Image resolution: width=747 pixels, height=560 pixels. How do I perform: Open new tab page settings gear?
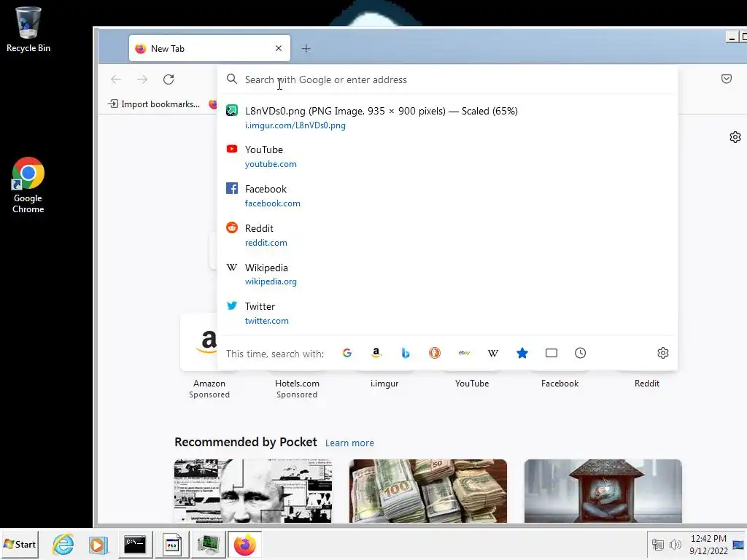coord(735,137)
